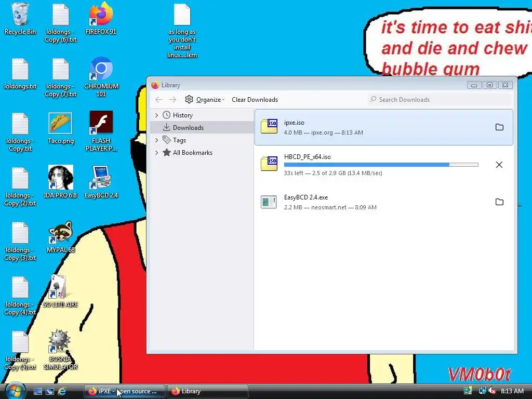Select loldongs - Copy (4).txt file

point(20,296)
